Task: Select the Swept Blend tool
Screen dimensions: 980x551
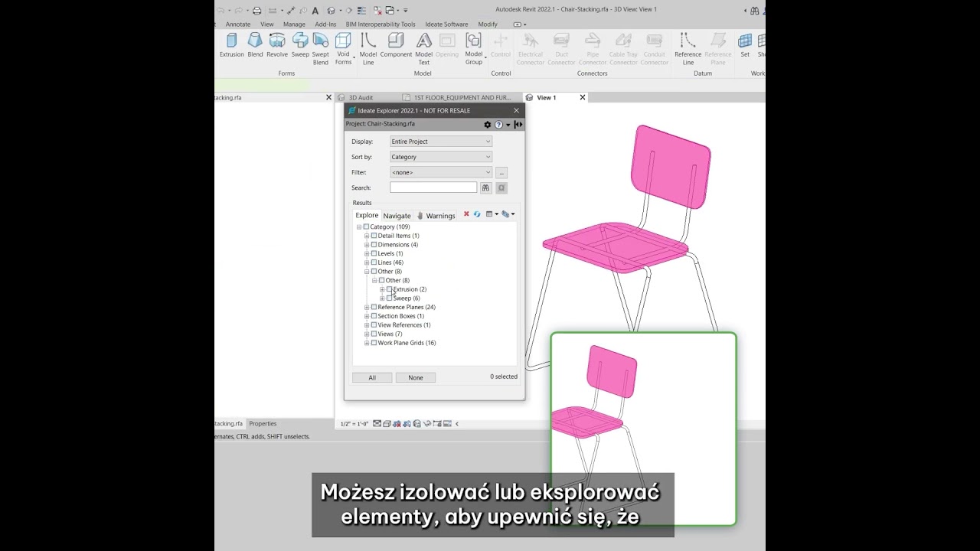Action: click(321, 49)
